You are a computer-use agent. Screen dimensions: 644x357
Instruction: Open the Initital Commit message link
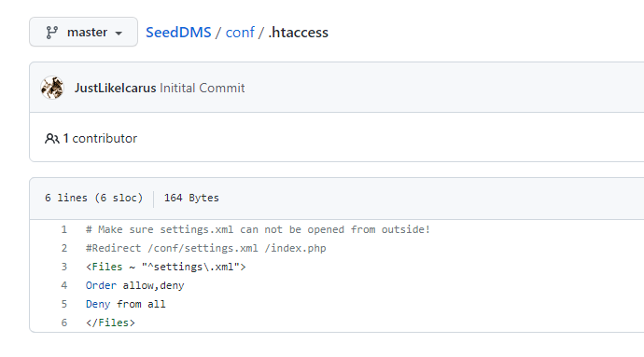203,88
